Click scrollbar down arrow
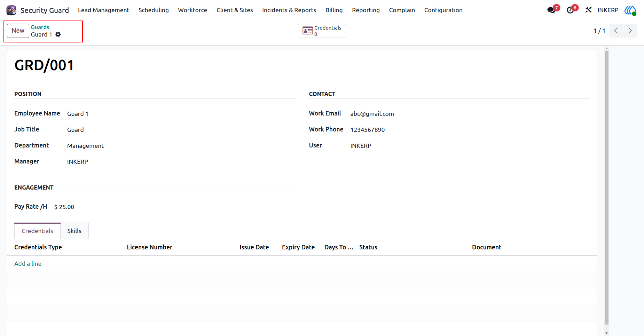The image size is (644, 336). (x=606, y=333)
